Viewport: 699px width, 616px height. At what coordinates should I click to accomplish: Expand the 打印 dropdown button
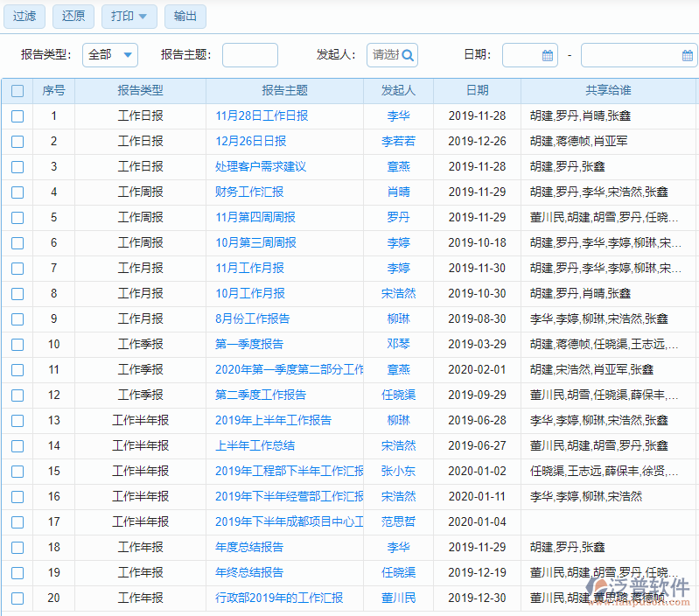pyautogui.click(x=129, y=17)
